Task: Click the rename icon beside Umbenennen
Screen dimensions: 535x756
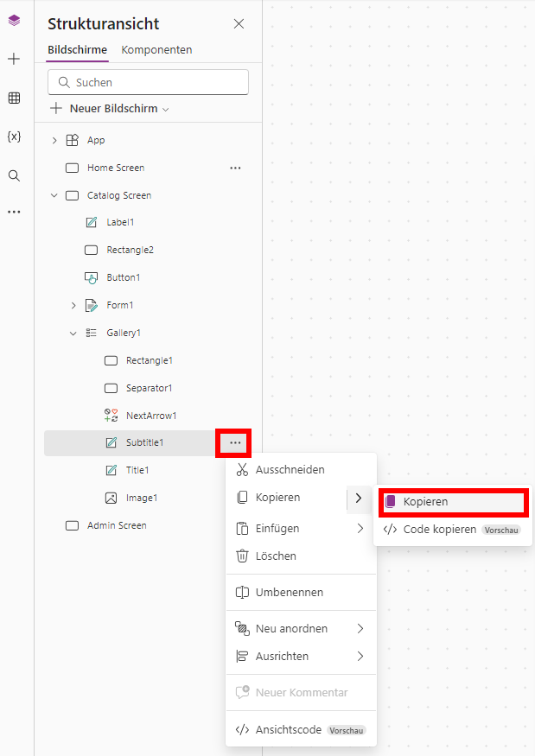Action: [x=242, y=592]
